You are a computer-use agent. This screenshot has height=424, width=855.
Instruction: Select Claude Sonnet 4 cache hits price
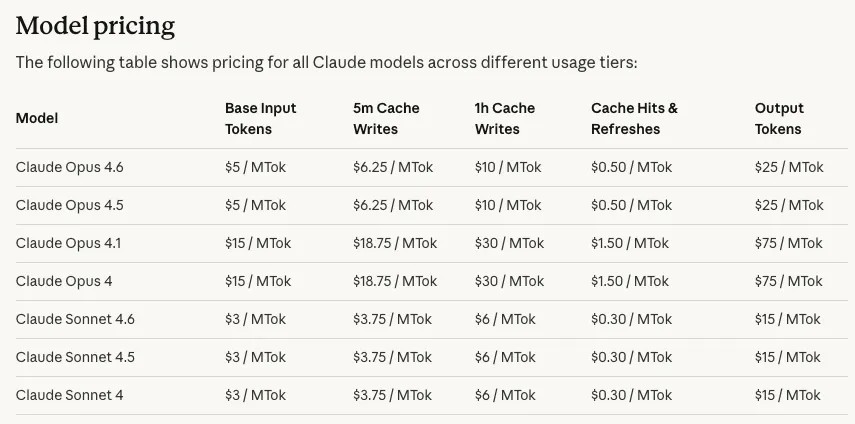[x=631, y=395]
